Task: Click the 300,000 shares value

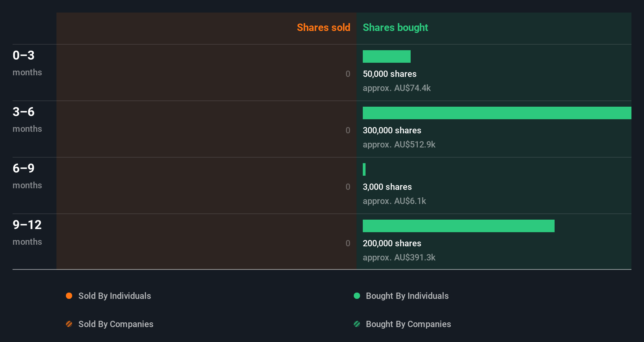Action: 392,130
